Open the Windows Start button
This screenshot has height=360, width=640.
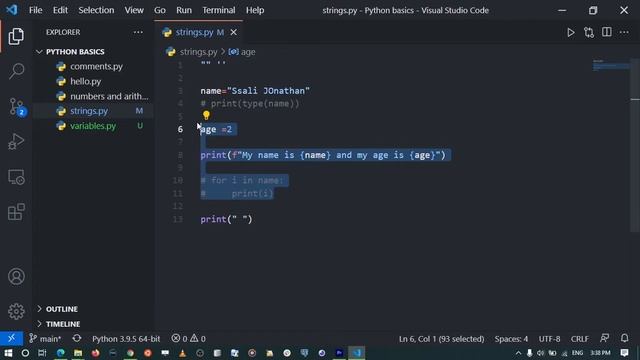pyautogui.click(x=8, y=353)
